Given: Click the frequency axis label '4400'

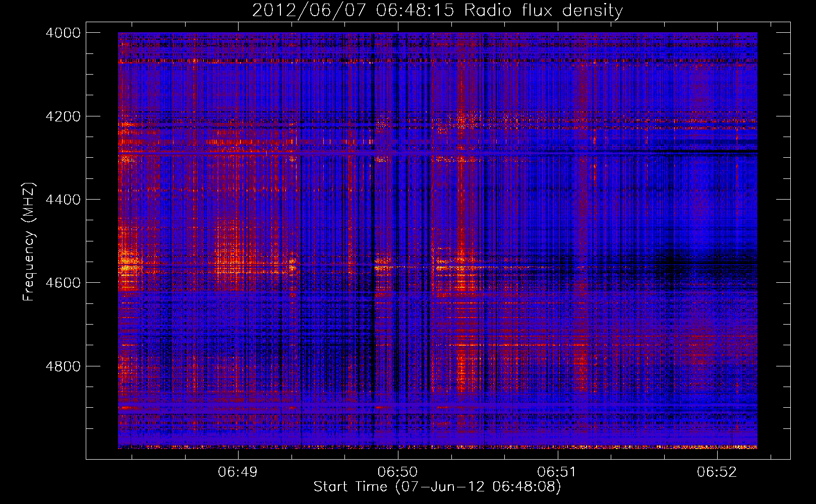Looking at the screenshot, I should (x=63, y=200).
